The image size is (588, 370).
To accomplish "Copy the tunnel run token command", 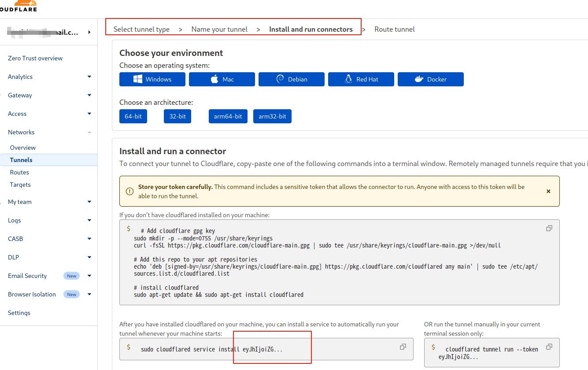I will click(549, 347).
